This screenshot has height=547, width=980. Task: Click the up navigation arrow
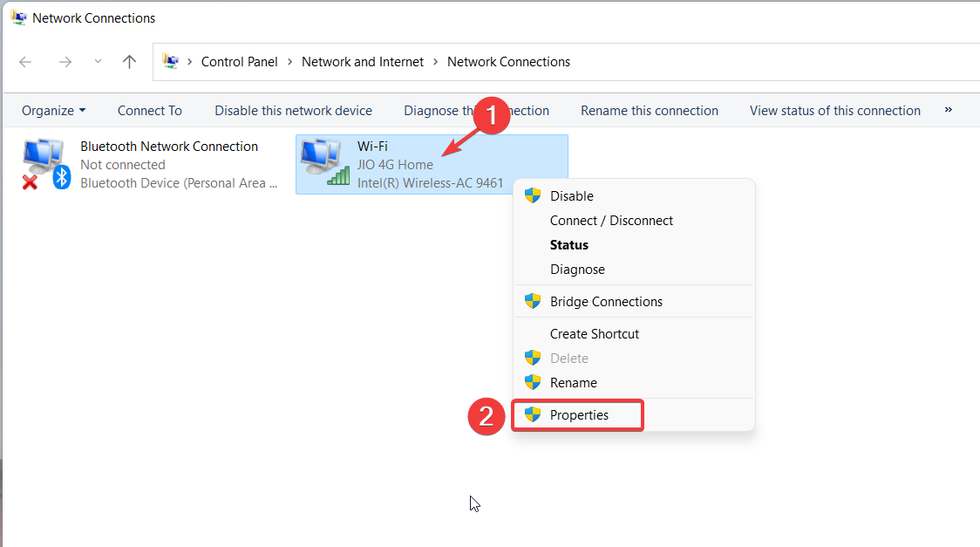129,62
